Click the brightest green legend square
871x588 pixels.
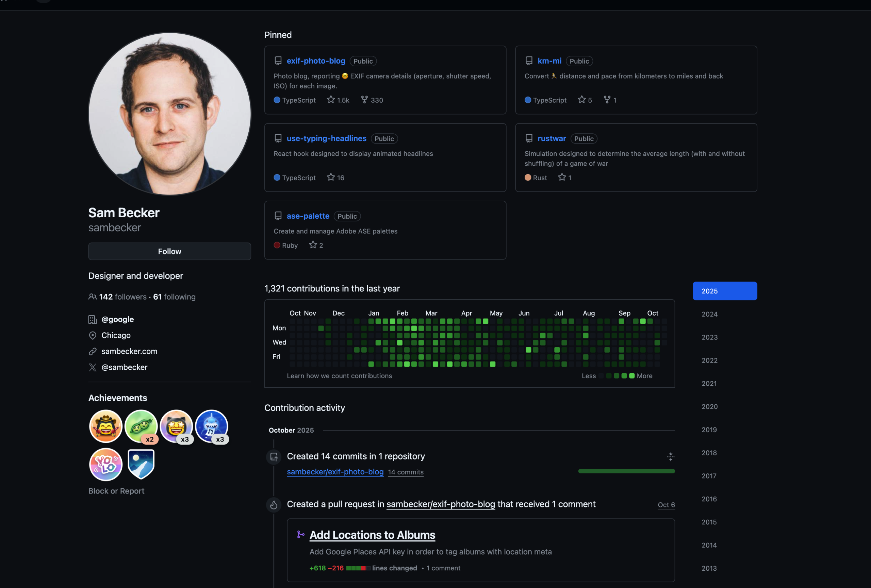[x=632, y=376]
